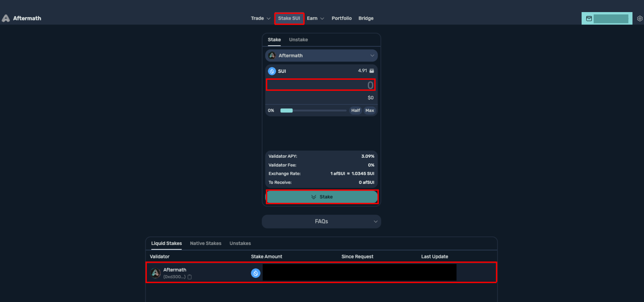The width and height of the screenshot is (644, 302).
Task: Open the Unstakes tab
Action: click(x=240, y=243)
